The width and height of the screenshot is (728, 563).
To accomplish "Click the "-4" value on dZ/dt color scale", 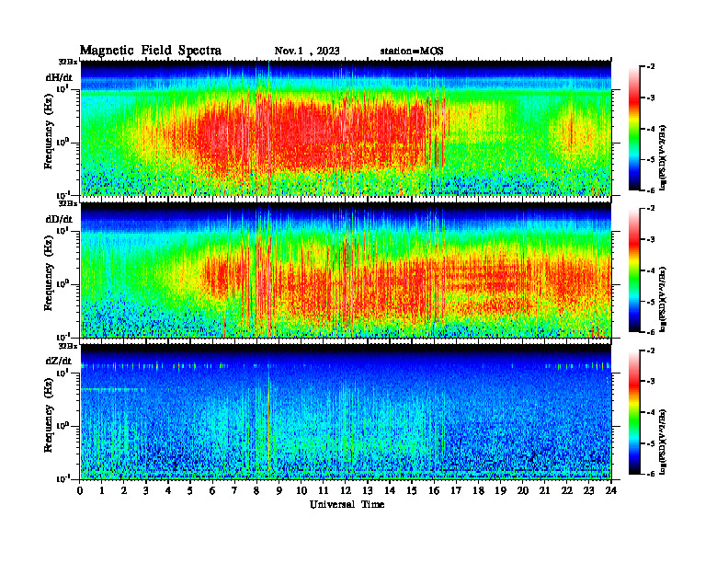I will [x=651, y=412].
